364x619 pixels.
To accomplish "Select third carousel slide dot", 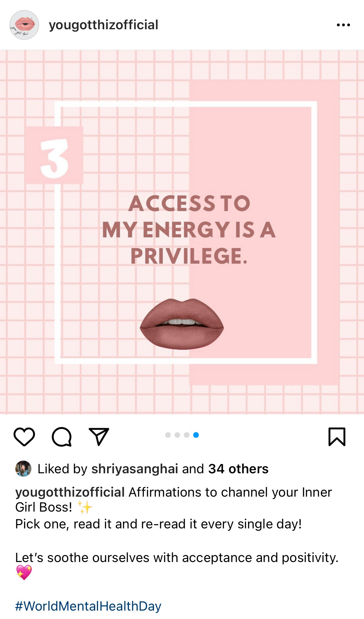I will pyautogui.click(x=187, y=435).
